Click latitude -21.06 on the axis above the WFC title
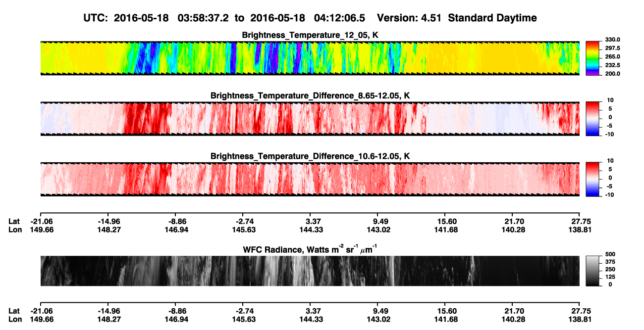 tap(41, 221)
